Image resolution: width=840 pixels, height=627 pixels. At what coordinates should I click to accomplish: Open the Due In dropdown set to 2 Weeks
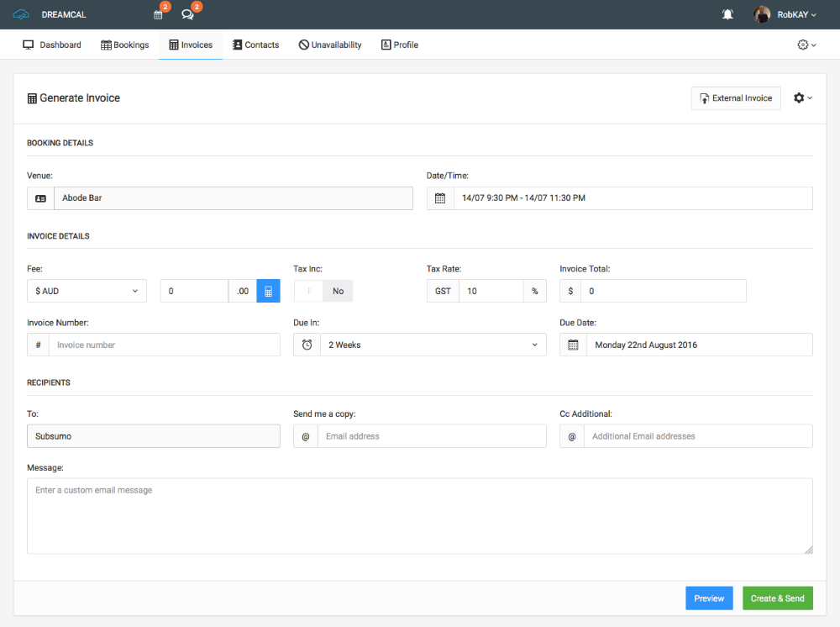(x=433, y=345)
